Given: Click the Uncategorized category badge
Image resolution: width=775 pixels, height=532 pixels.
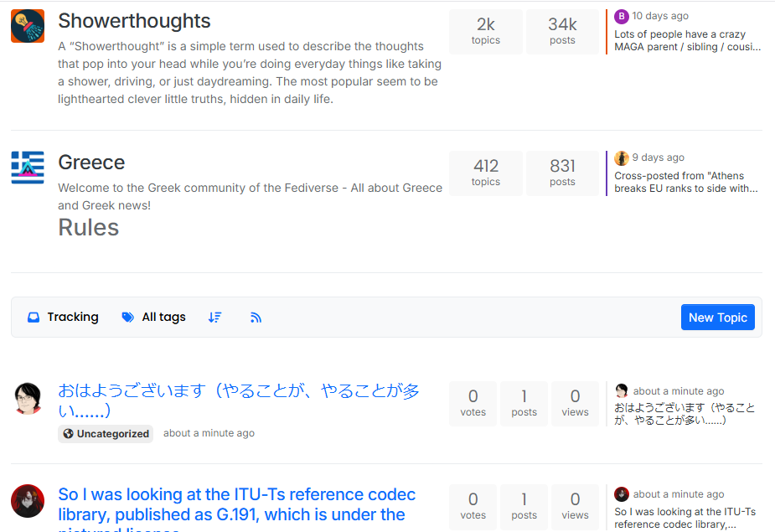Looking at the screenshot, I should point(105,433).
